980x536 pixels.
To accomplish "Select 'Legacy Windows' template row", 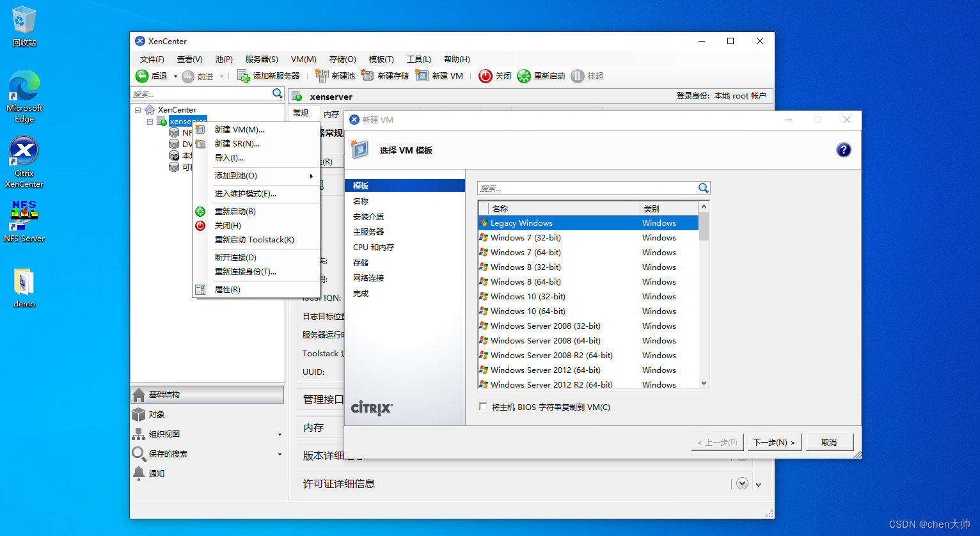I will point(589,223).
